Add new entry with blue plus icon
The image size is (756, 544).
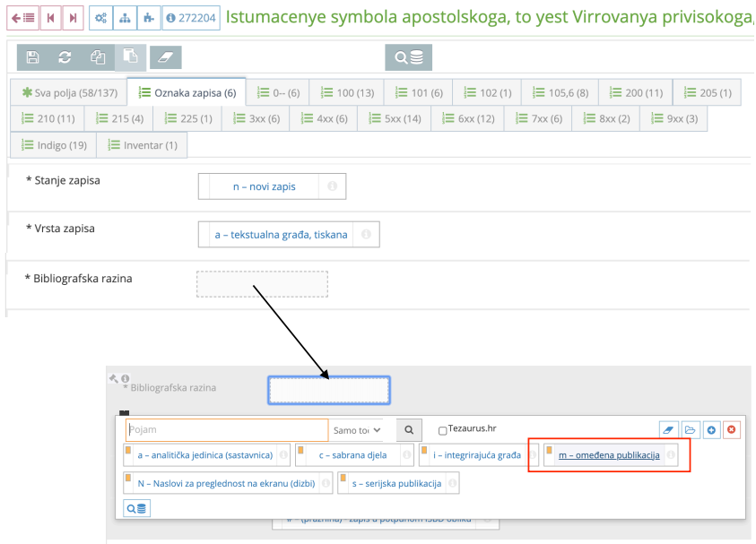[x=710, y=429]
